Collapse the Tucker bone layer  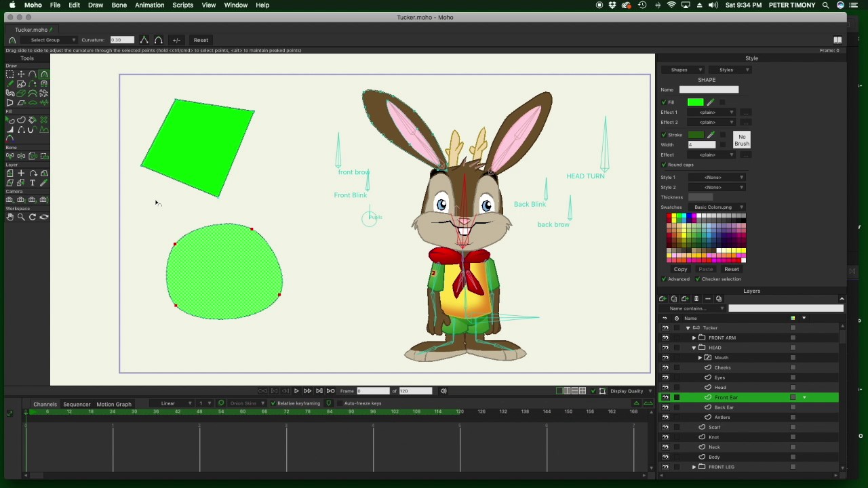coord(688,328)
